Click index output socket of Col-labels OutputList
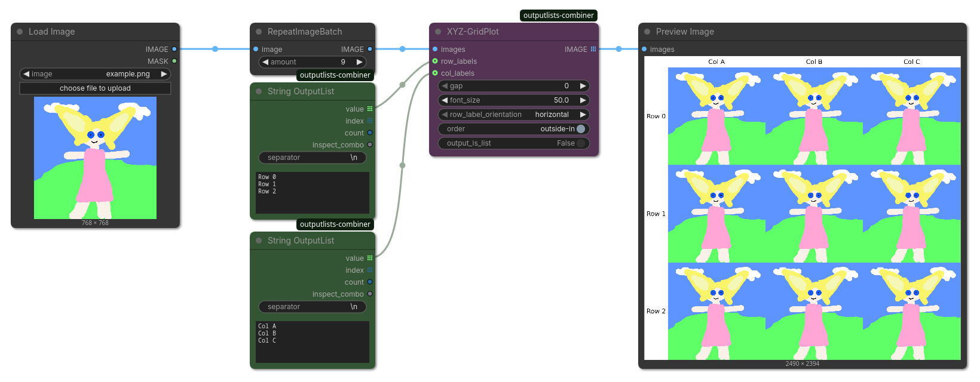 pos(370,270)
